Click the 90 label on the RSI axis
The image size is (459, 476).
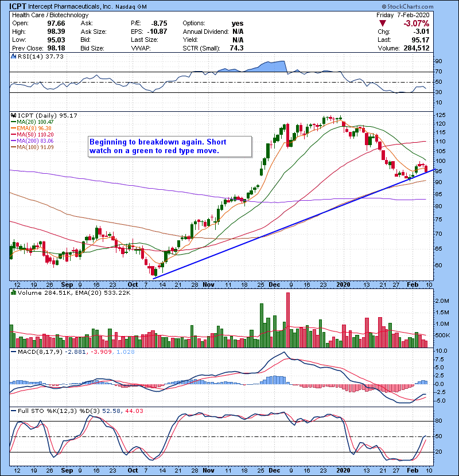439,61
